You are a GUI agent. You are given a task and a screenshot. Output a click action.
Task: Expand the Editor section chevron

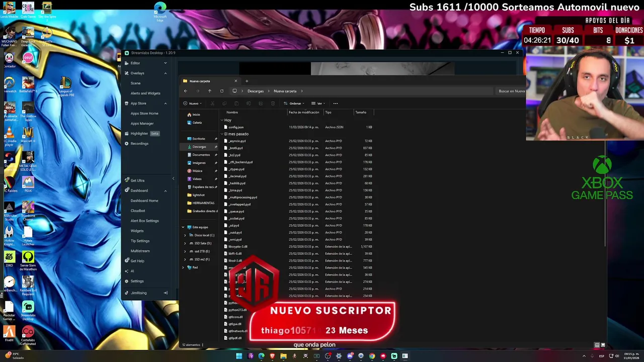[165, 63]
